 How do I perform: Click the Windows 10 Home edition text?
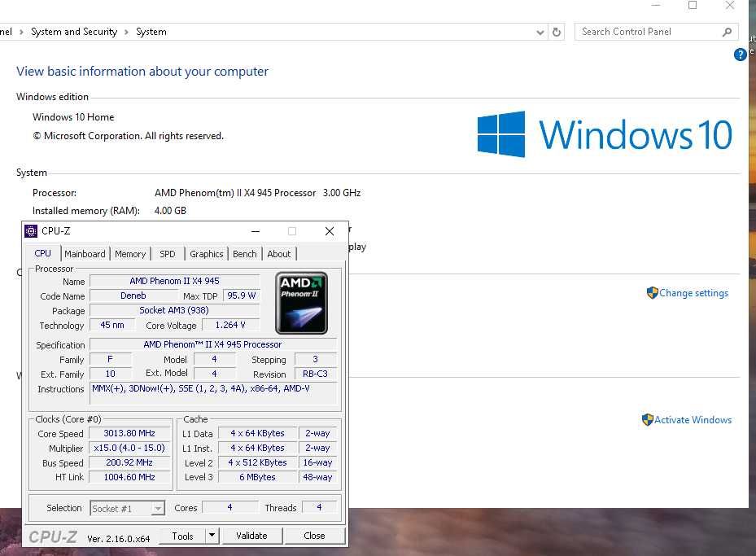(x=73, y=117)
